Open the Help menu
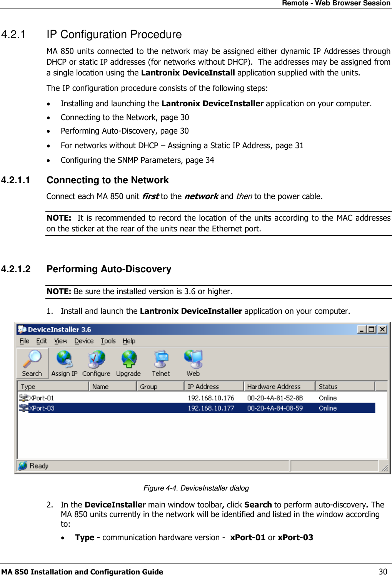Image resolution: width=392 pixels, height=576 pixels. [x=129, y=341]
